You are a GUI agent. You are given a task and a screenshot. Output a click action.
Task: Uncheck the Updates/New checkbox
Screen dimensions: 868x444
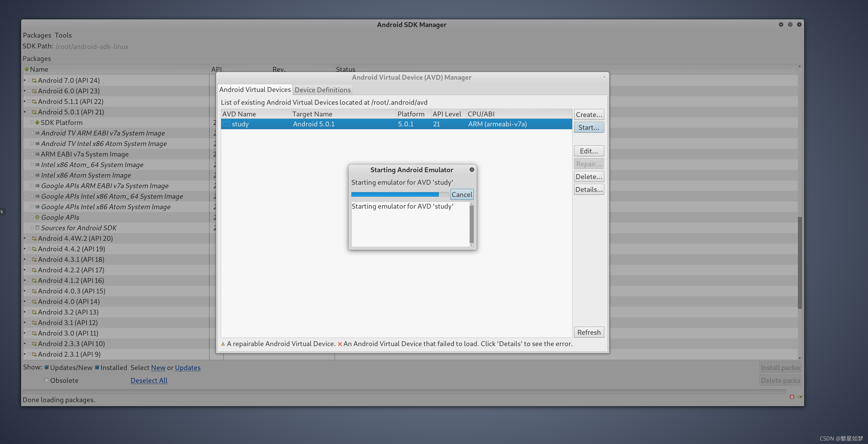(46, 367)
